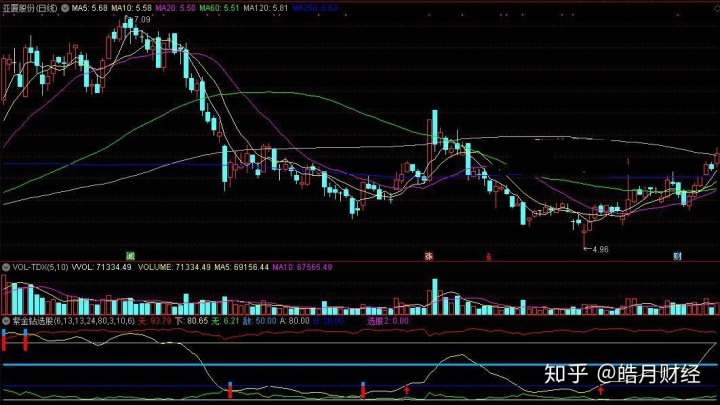Click the A: 80.00 indicator value
The height and width of the screenshot is (405, 720).
pos(294,321)
